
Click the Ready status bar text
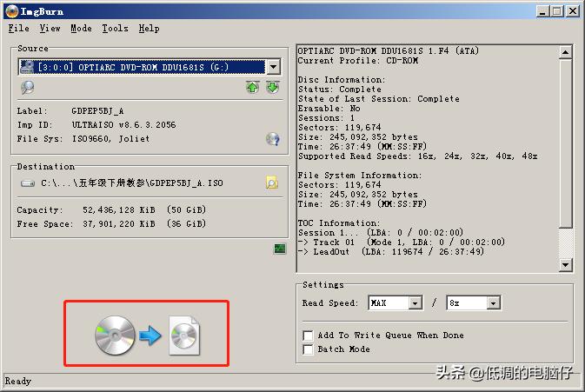point(17,382)
